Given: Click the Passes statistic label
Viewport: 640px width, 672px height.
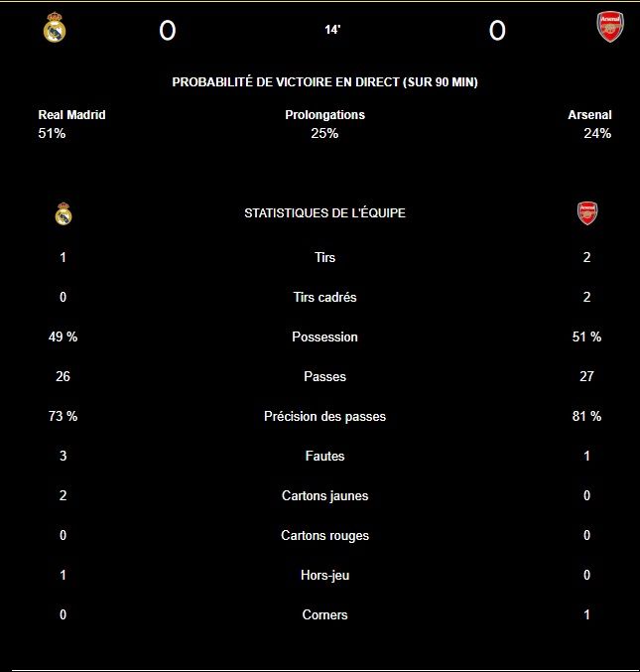Looking at the screenshot, I should [324, 376].
